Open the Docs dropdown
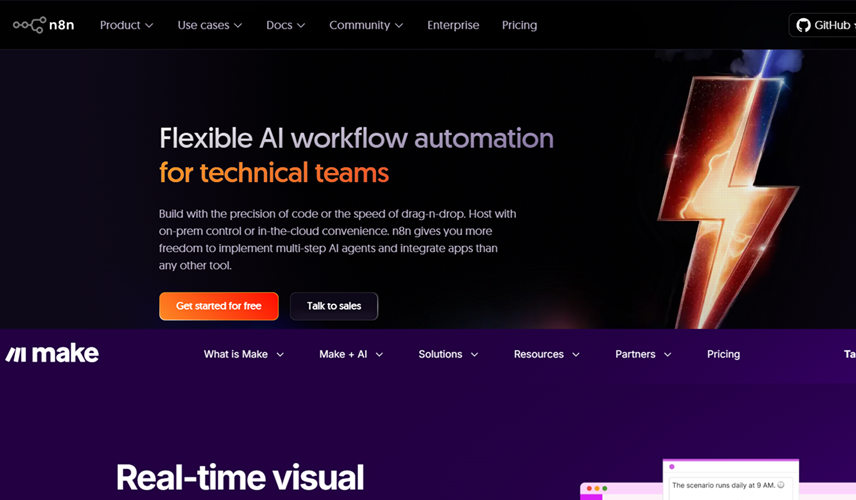The height and width of the screenshot is (500, 856). click(x=285, y=25)
